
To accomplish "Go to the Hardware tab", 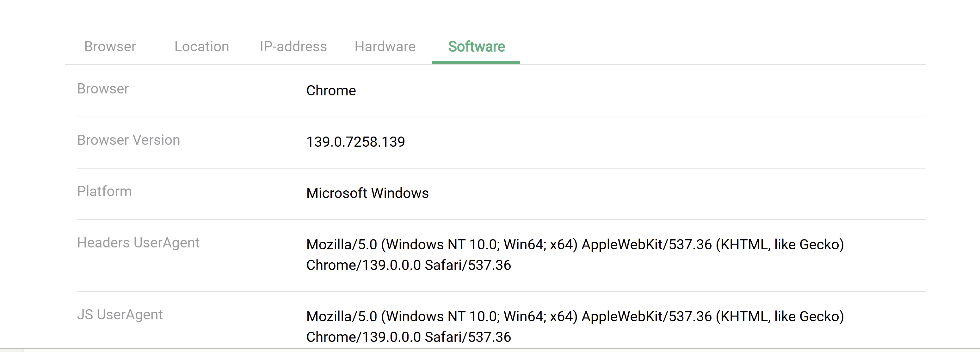I will coord(385,47).
